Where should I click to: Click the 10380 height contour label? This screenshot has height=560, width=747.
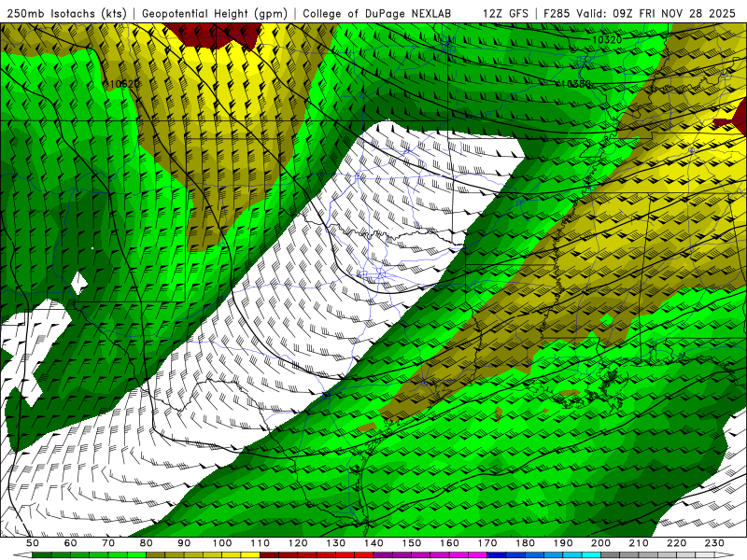(575, 84)
